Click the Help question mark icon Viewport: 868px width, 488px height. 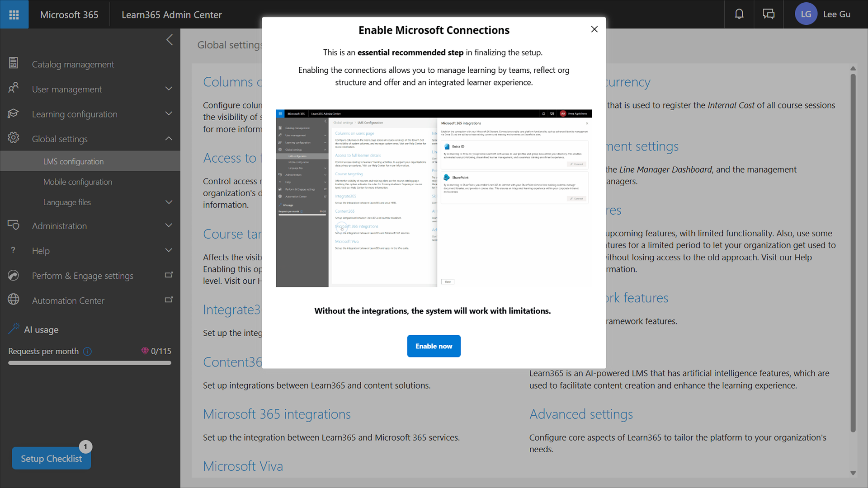[x=14, y=250]
